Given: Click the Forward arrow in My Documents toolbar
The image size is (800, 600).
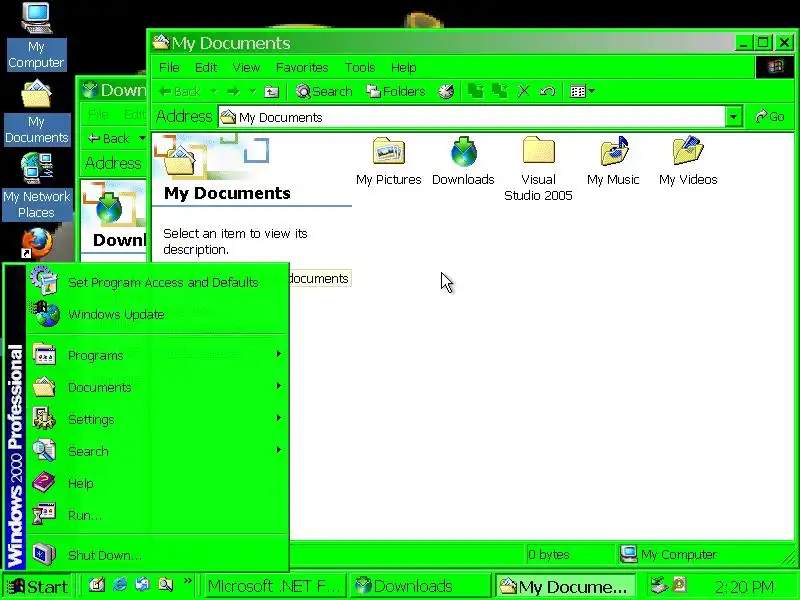Looking at the screenshot, I should (233, 92).
